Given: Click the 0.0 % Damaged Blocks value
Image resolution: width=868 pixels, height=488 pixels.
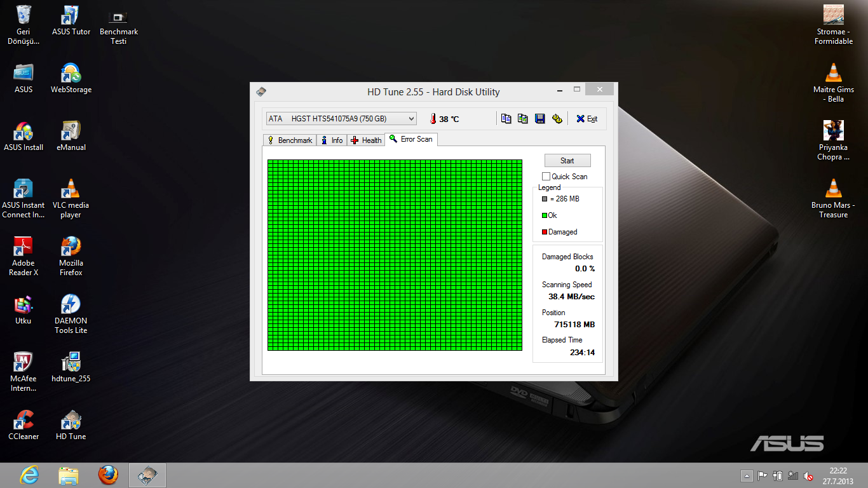Looking at the screenshot, I should pos(585,269).
